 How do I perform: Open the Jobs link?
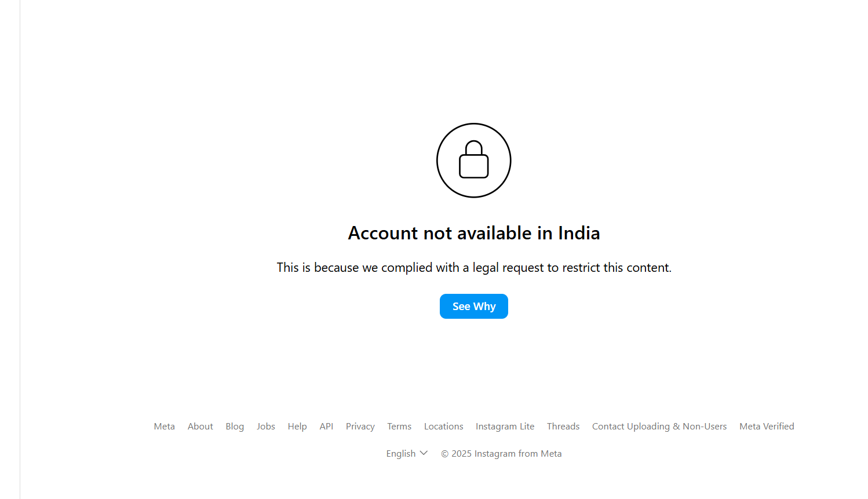266,427
